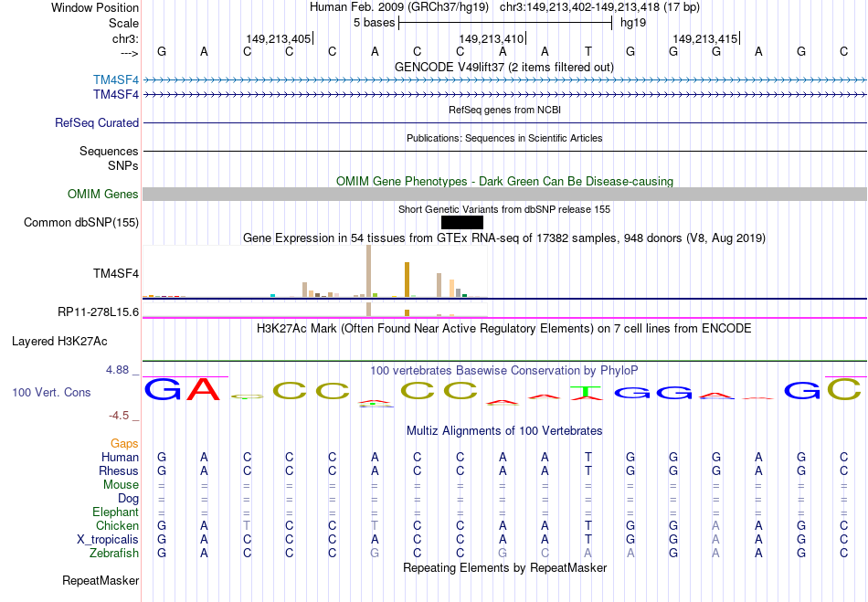Click the Sequences track label
The height and width of the screenshot is (602, 868).
(x=109, y=151)
